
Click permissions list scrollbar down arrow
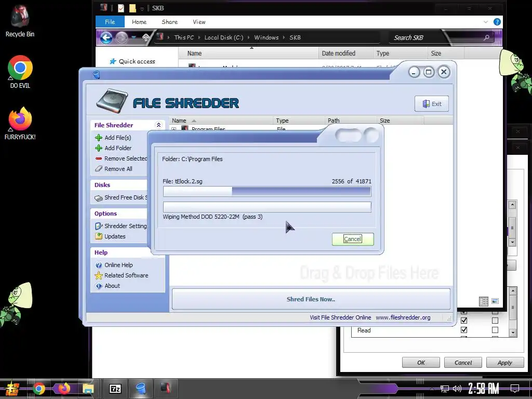pos(513,332)
